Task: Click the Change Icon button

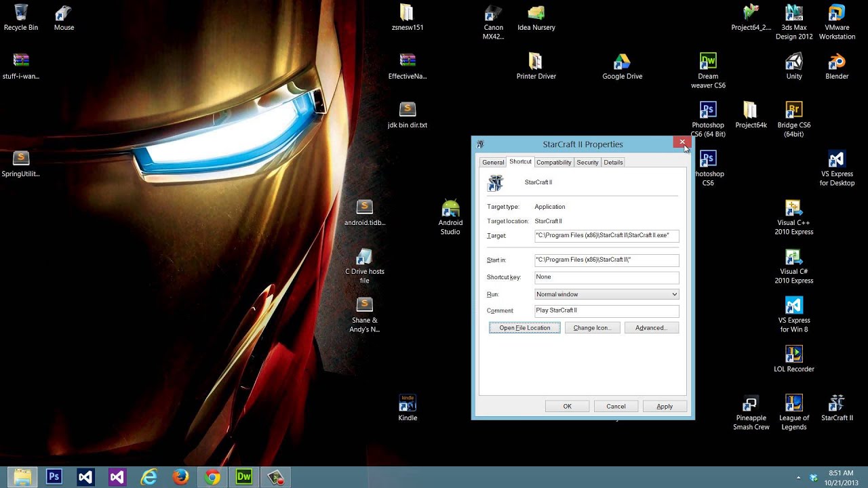Action: pyautogui.click(x=592, y=327)
